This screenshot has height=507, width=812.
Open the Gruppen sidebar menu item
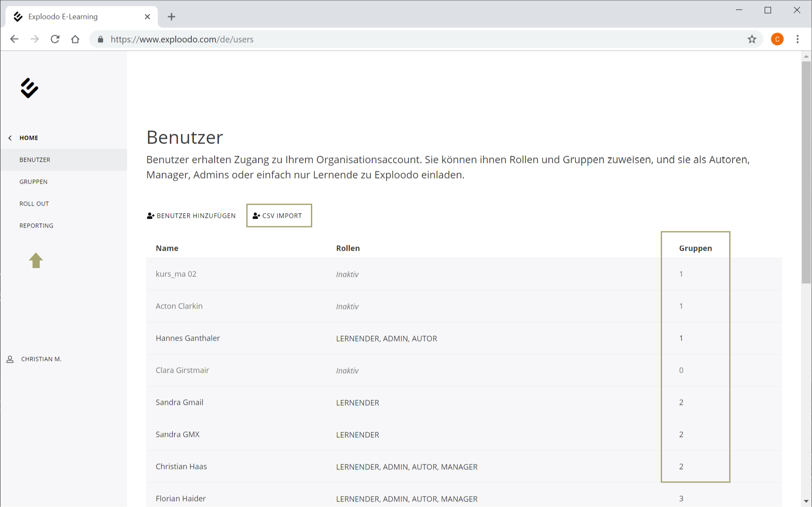coord(33,182)
